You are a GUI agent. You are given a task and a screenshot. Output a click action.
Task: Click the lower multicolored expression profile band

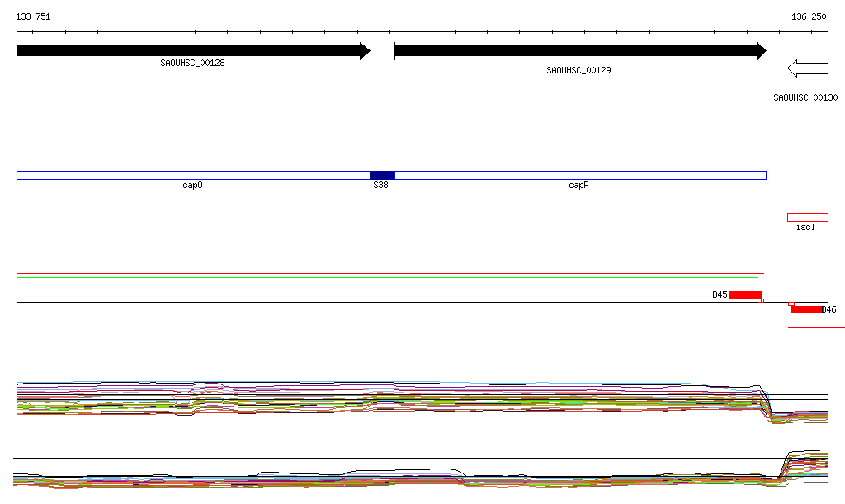tap(389, 479)
